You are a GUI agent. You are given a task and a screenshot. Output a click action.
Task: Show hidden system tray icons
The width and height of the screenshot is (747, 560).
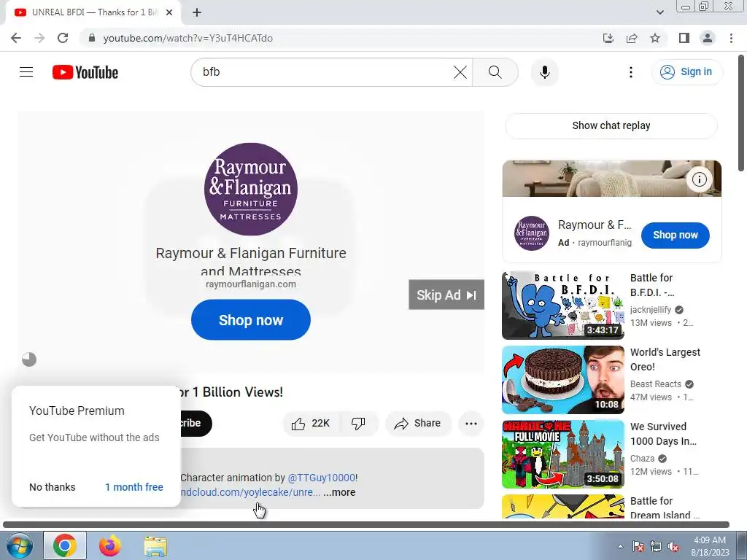tap(620, 546)
